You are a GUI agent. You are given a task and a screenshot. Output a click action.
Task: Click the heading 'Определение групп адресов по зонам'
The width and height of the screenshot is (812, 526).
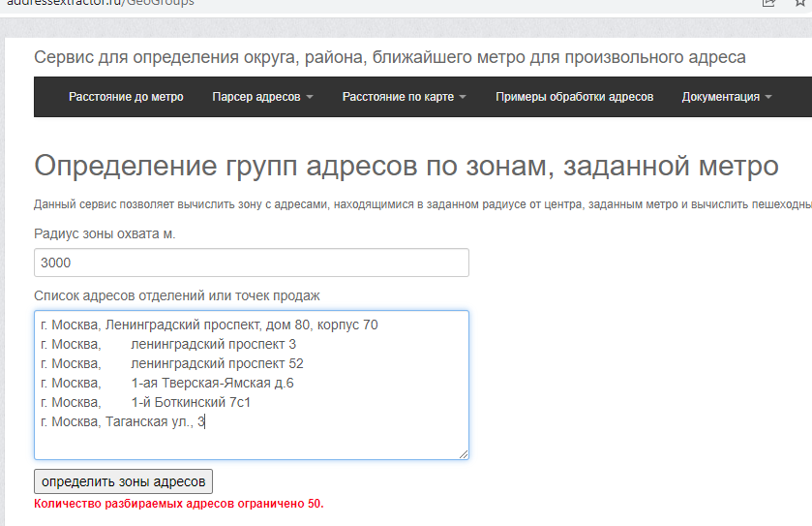point(406,167)
